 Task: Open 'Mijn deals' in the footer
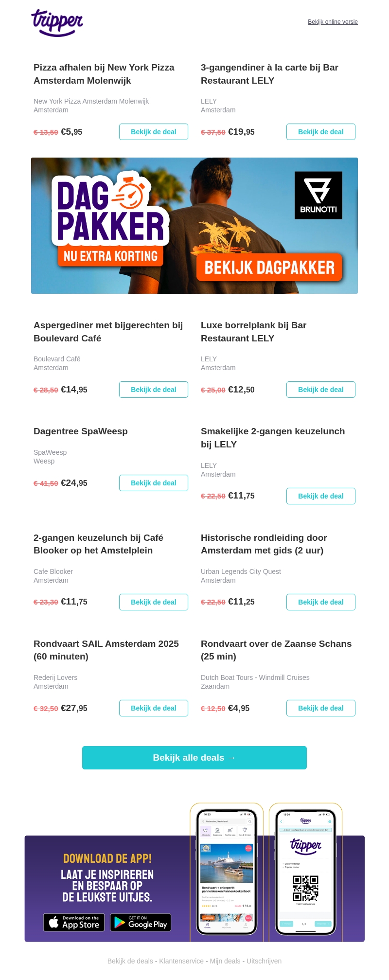tap(225, 961)
